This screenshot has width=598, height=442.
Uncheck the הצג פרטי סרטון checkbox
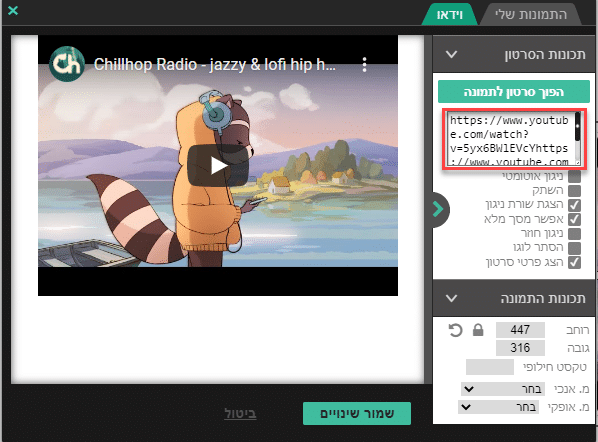pos(574,262)
